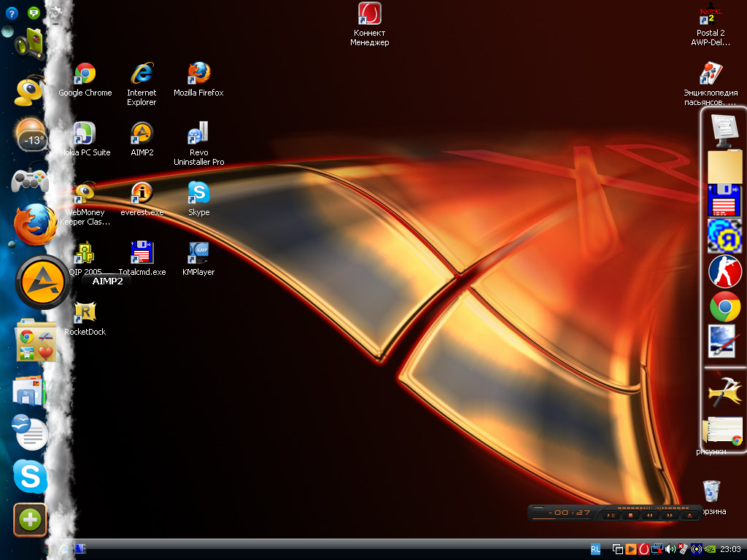747x560 pixels.
Task: Click the Nokia PC Suite desktop icon
Action: tap(85, 134)
